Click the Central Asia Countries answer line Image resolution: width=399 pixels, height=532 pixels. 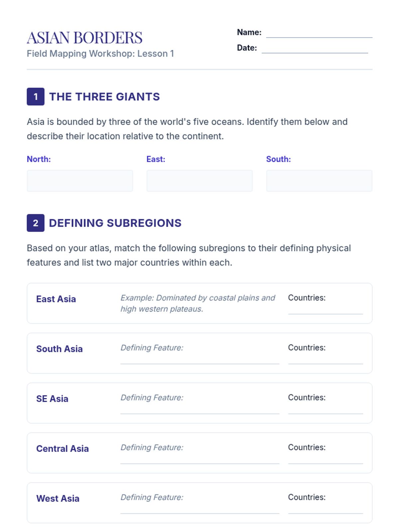click(325, 460)
